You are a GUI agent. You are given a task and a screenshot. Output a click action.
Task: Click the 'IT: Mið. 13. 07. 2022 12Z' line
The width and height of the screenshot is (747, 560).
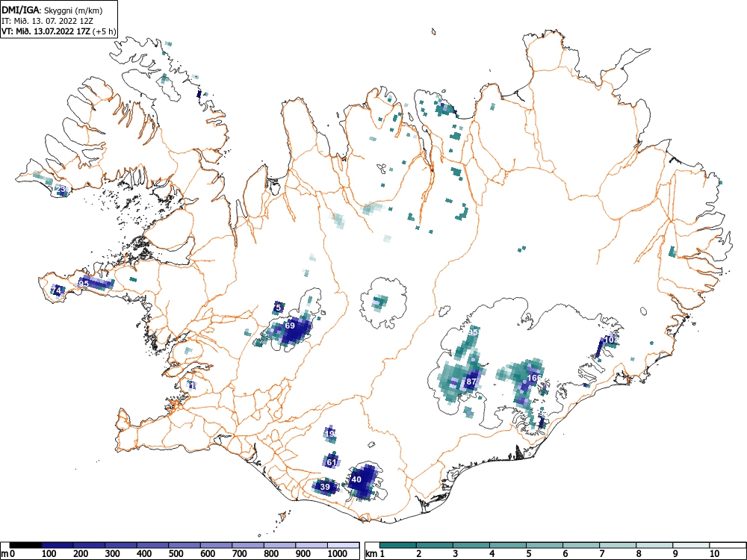point(46,21)
